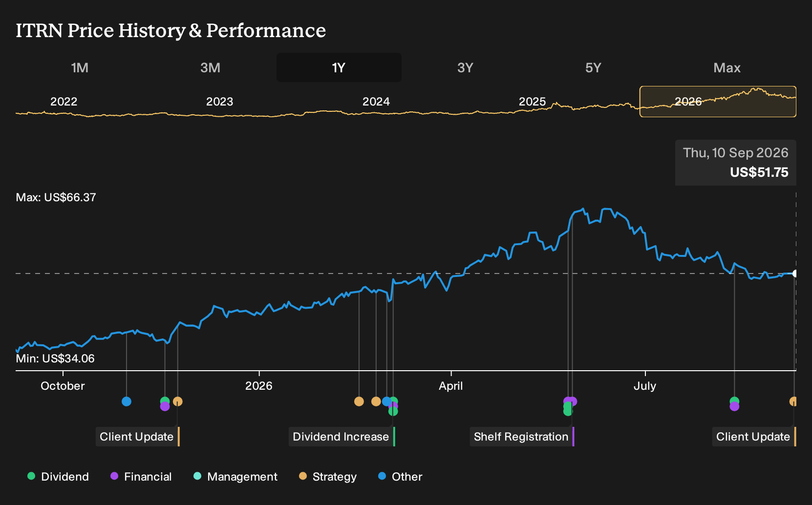The height and width of the screenshot is (505, 812).
Task: Click the 2023 area of the overview mini chart
Action: [219, 102]
